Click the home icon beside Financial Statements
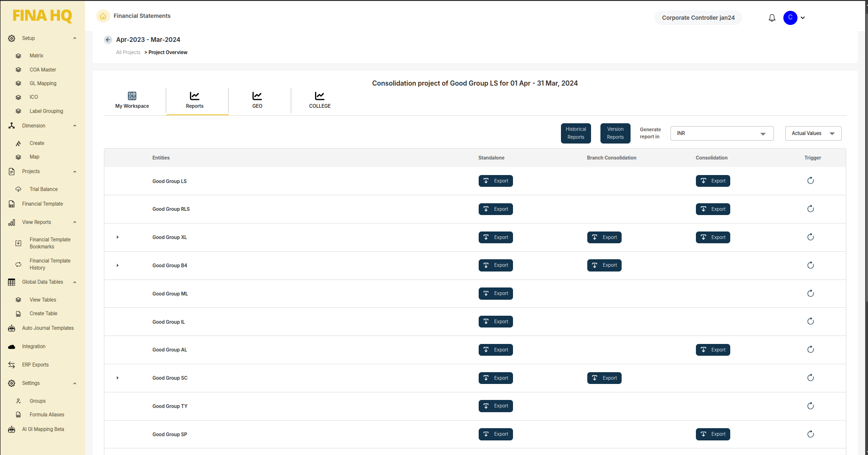The height and width of the screenshot is (455, 868). (x=103, y=16)
